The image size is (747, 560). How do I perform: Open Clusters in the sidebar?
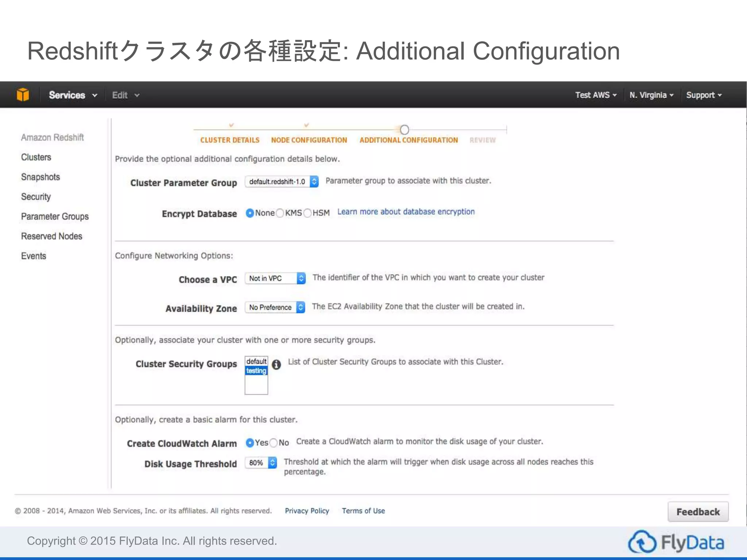[x=36, y=157]
